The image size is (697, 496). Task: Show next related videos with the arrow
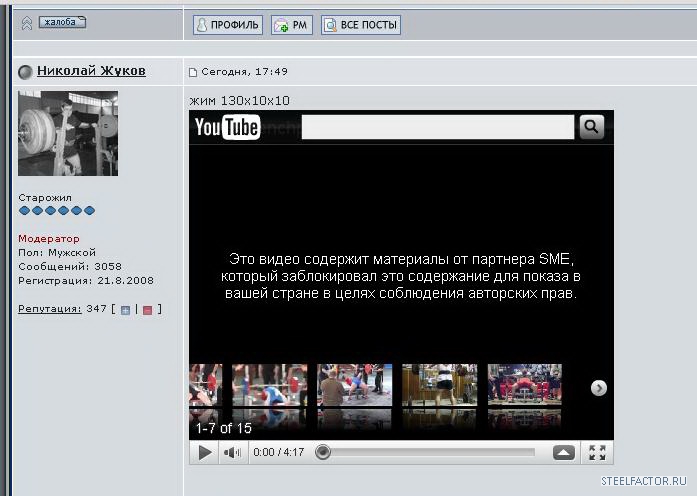pyautogui.click(x=598, y=388)
